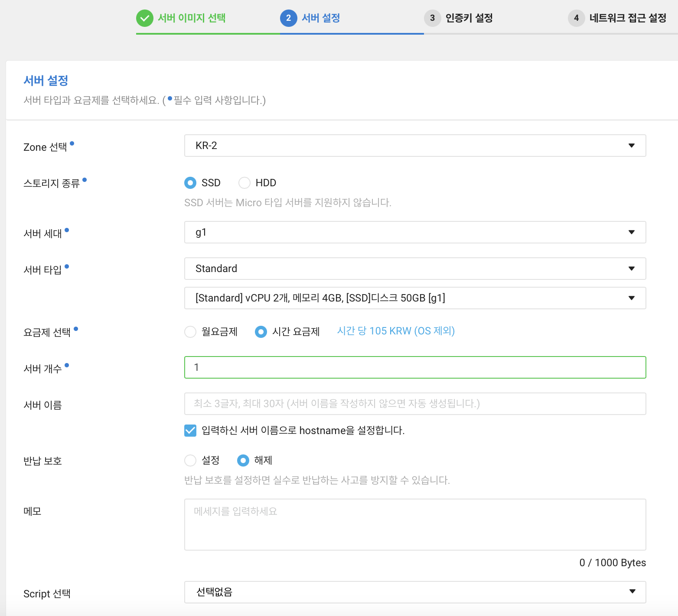Image resolution: width=678 pixels, height=616 pixels.
Task: Click the green checkmark icon on 서버 이미지 선택
Action: [144, 18]
